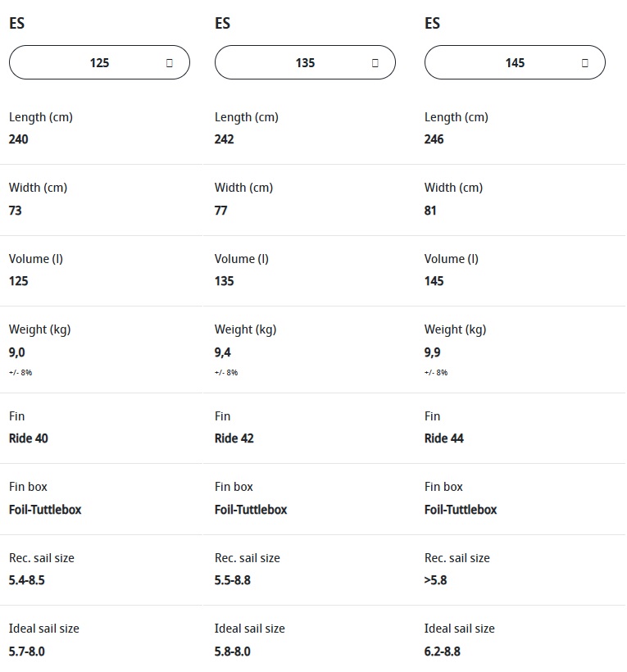The image size is (627, 672).
Task: Click the 9,9 weight value
Action: click(x=433, y=352)
